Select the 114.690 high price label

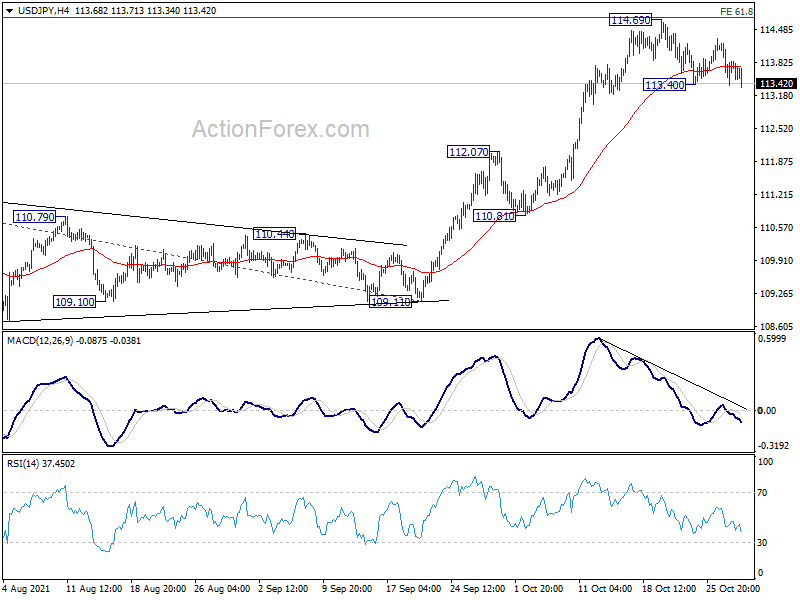(631, 20)
